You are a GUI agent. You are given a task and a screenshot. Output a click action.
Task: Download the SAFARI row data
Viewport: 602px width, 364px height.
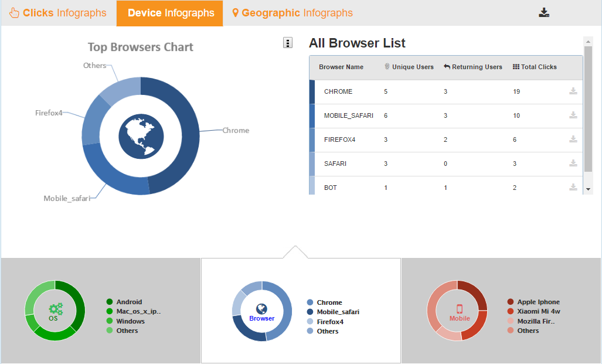573,163
